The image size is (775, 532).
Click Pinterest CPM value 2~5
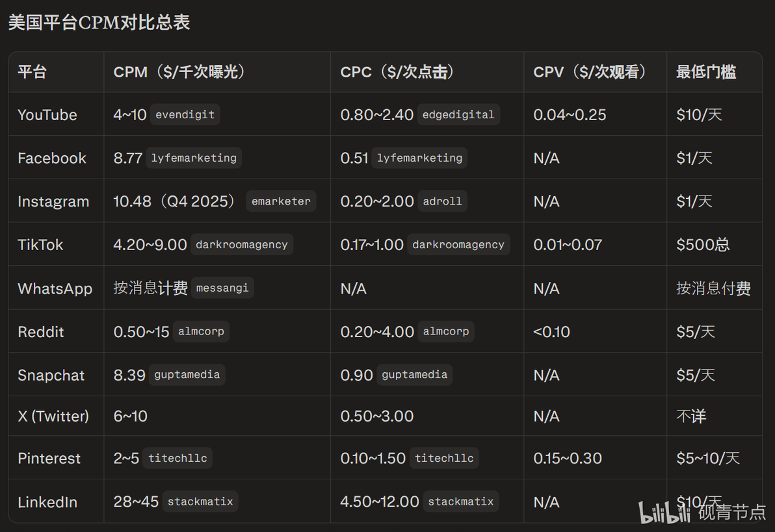tap(126, 459)
